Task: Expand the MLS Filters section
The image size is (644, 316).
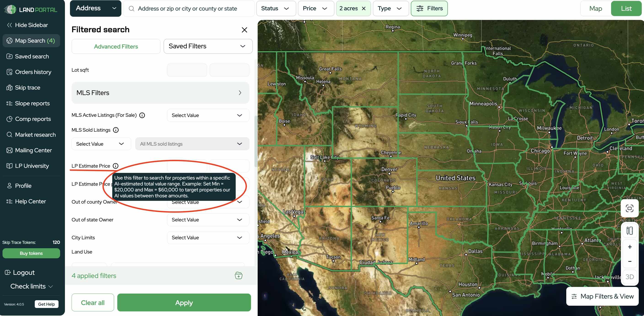Action: [x=160, y=93]
